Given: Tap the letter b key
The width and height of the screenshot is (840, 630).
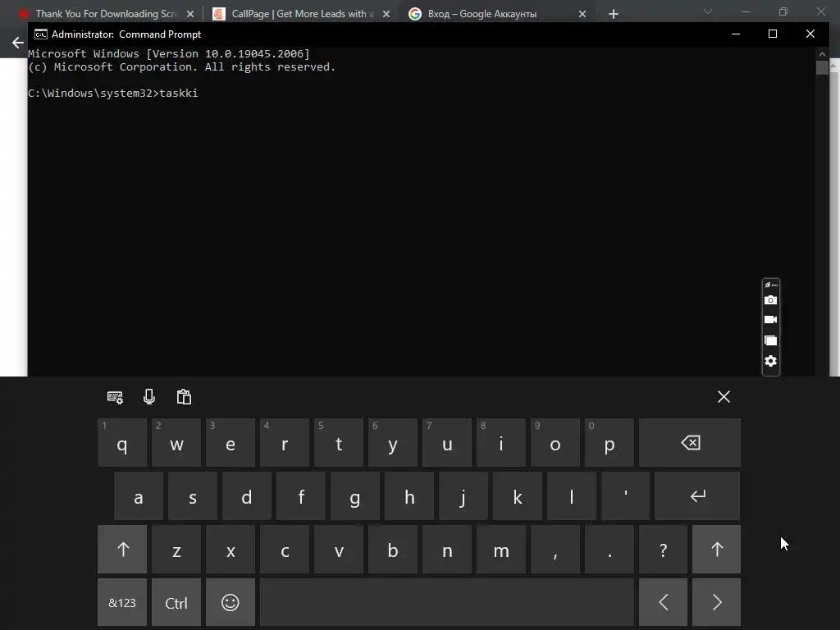Looking at the screenshot, I should [393, 549].
